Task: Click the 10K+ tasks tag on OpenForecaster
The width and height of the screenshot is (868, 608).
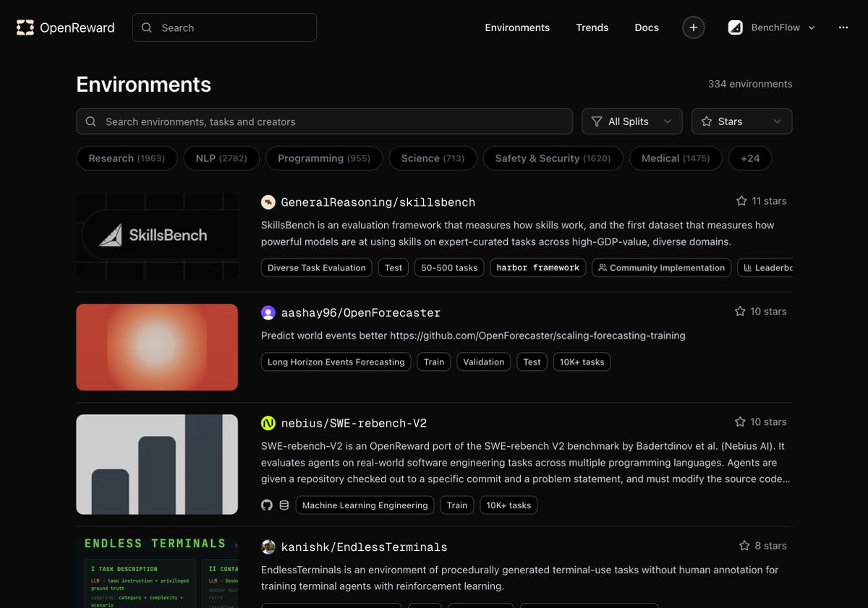Action: point(582,362)
